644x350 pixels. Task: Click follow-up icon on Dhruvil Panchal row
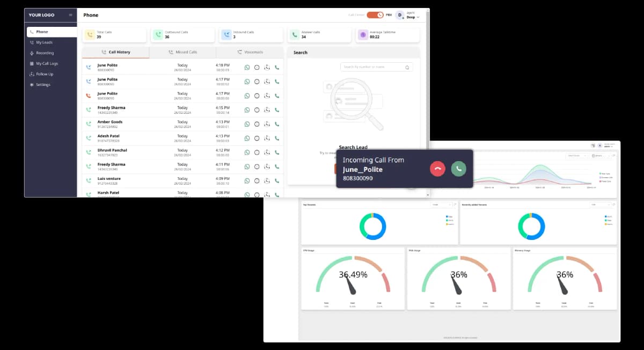point(267,152)
